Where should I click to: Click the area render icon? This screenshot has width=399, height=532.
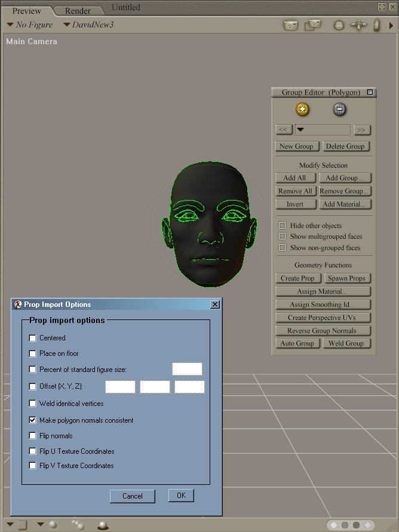312,25
